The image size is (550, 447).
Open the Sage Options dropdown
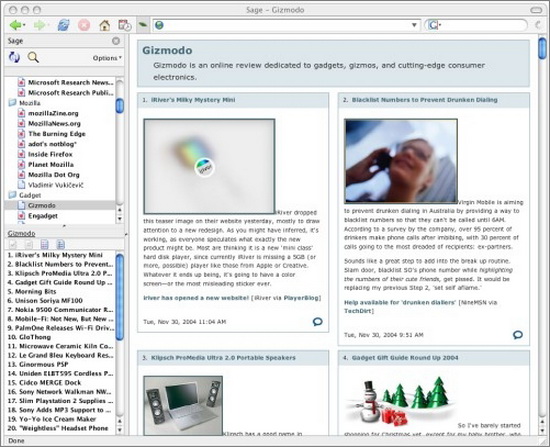tap(107, 58)
